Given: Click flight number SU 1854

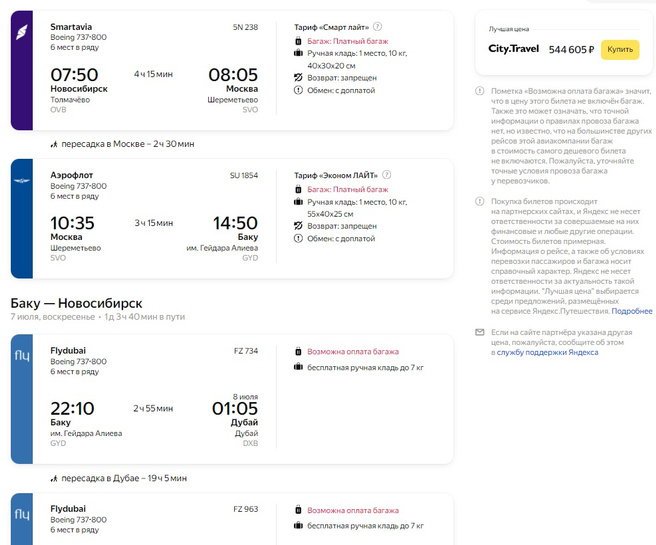Looking at the screenshot, I should tap(243, 175).
